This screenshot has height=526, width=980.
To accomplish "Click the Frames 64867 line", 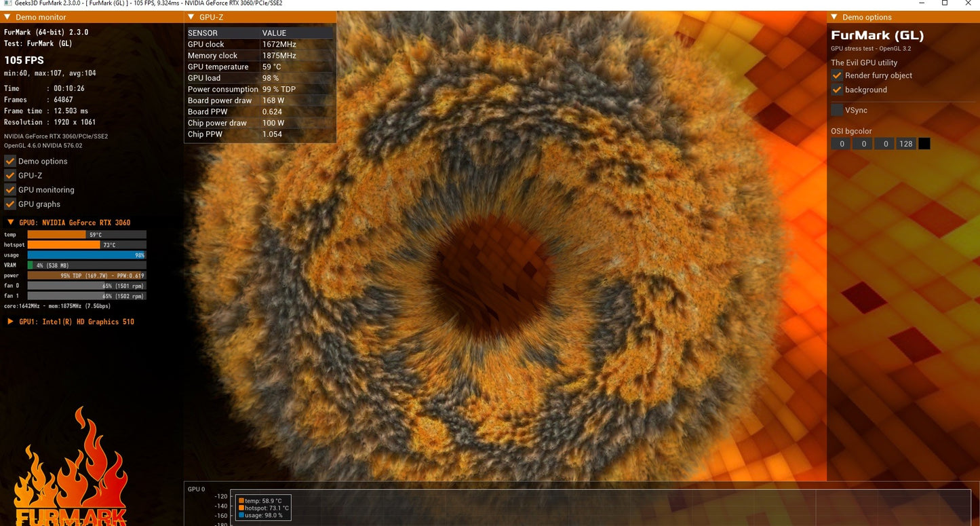I will [x=39, y=100].
